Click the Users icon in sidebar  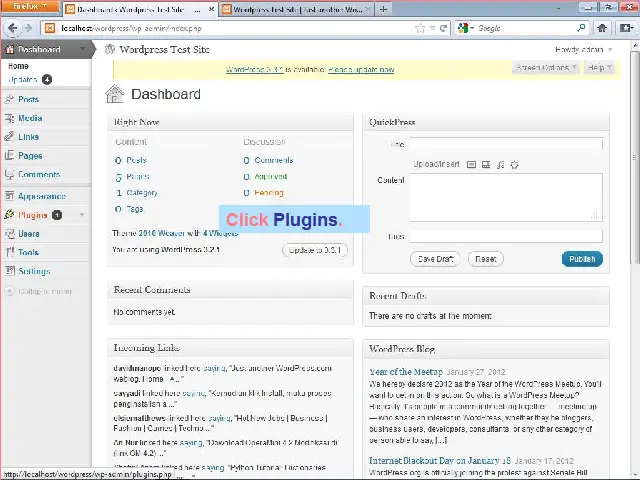(x=9, y=233)
